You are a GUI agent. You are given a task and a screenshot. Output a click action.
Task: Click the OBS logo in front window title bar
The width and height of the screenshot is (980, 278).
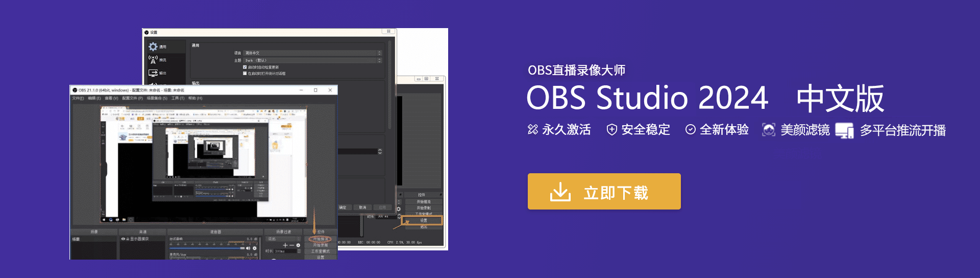coord(75,90)
